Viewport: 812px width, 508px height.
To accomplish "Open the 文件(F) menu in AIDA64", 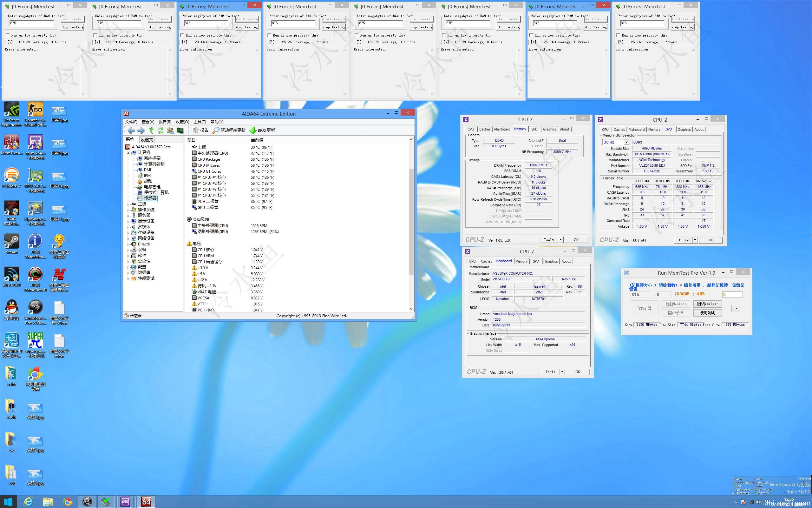I will click(131, 122).
